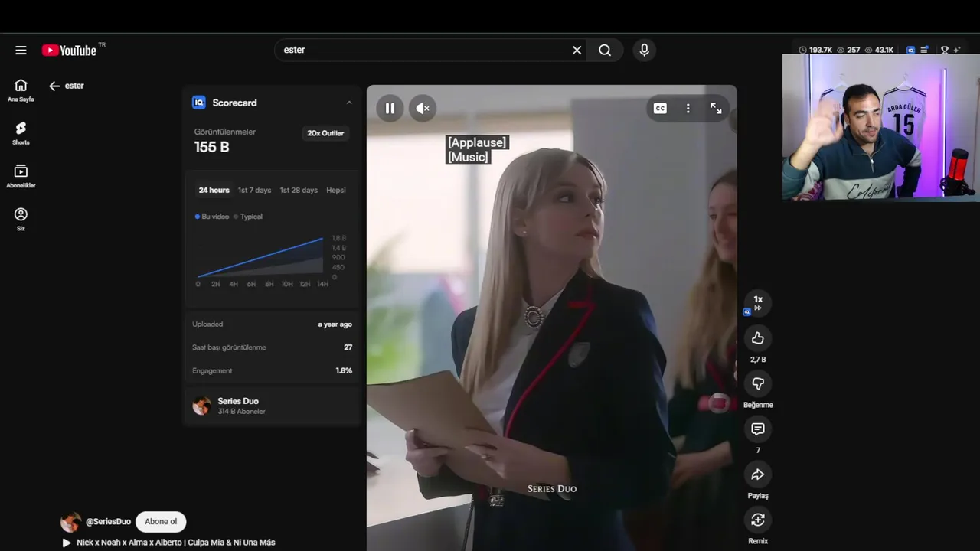Viewport: 980px width, 551px height.
Task: Select the 24 hours tab
Action: click(x=214, y=190)
